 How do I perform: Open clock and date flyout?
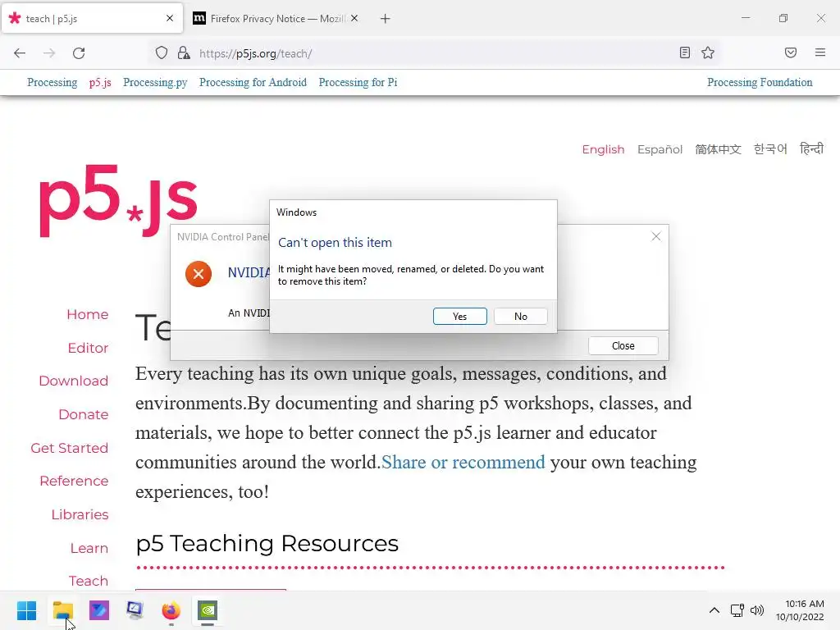pyautogui.click(x=800, y=610)
